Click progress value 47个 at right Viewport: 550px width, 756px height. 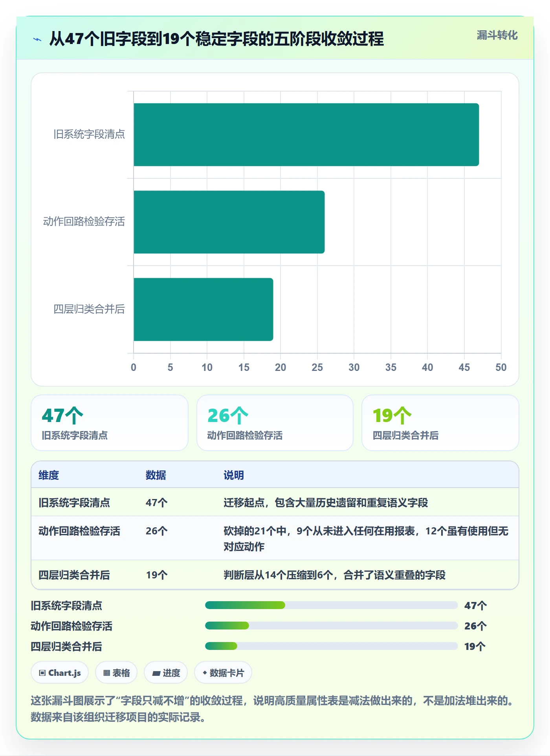click(475, 606)
